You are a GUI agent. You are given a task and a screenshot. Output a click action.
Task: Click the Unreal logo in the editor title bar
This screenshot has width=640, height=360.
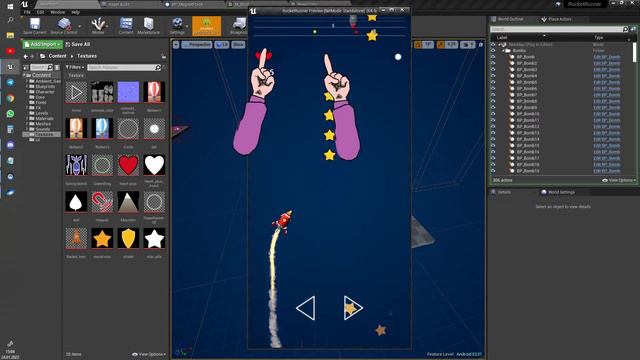25,4
